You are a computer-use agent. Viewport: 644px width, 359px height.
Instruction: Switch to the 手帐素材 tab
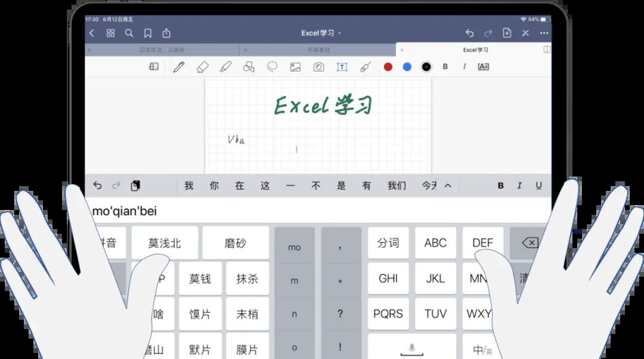coord(320,50)
